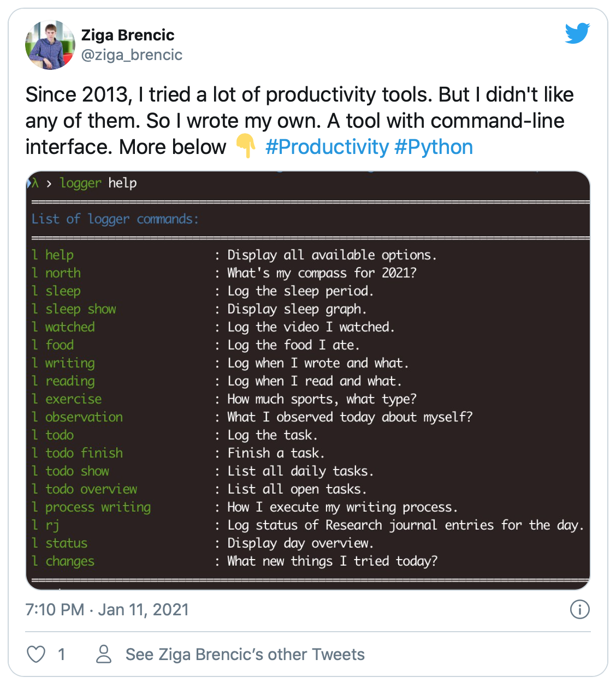Click the Twitter bird logo
Screen dimensions: 616x689
click(x=577, y=33)
